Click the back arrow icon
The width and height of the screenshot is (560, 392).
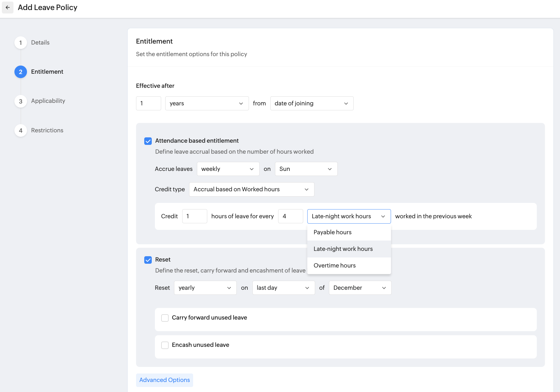coord(8,8)
